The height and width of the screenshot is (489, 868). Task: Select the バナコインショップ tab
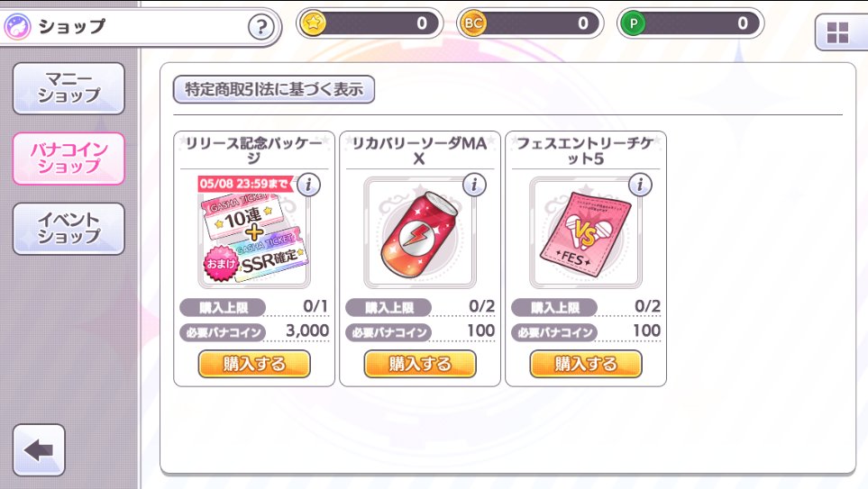click(x=69, y=158)
